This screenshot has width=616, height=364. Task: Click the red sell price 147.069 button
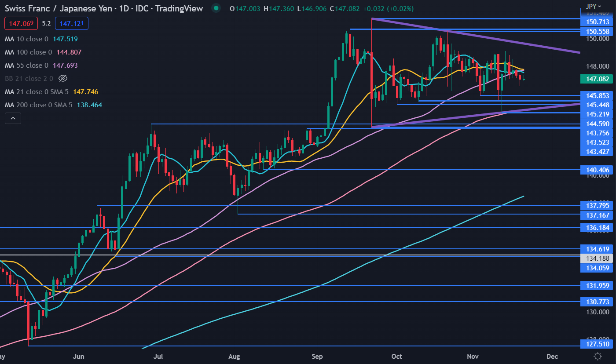click(x=22, y=23)
